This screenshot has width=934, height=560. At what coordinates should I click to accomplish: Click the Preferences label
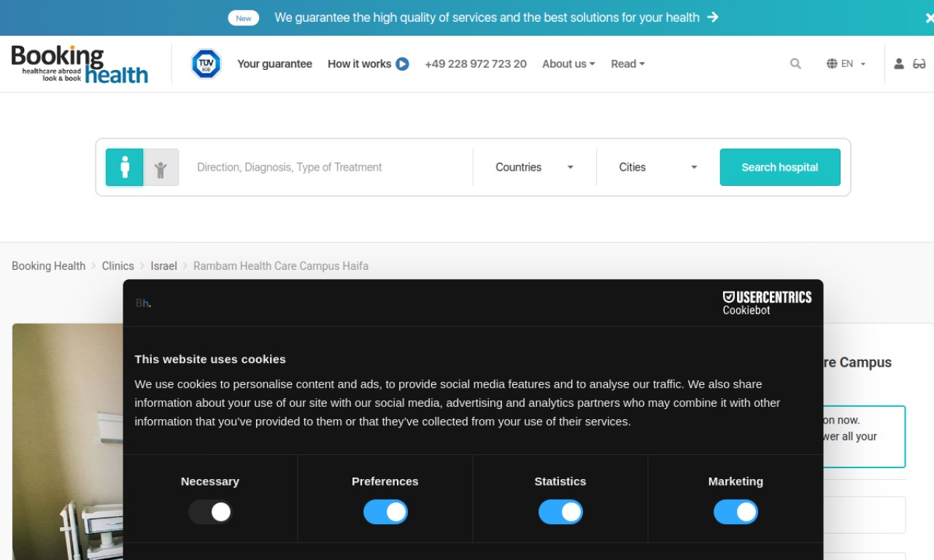tap(385, 481)
